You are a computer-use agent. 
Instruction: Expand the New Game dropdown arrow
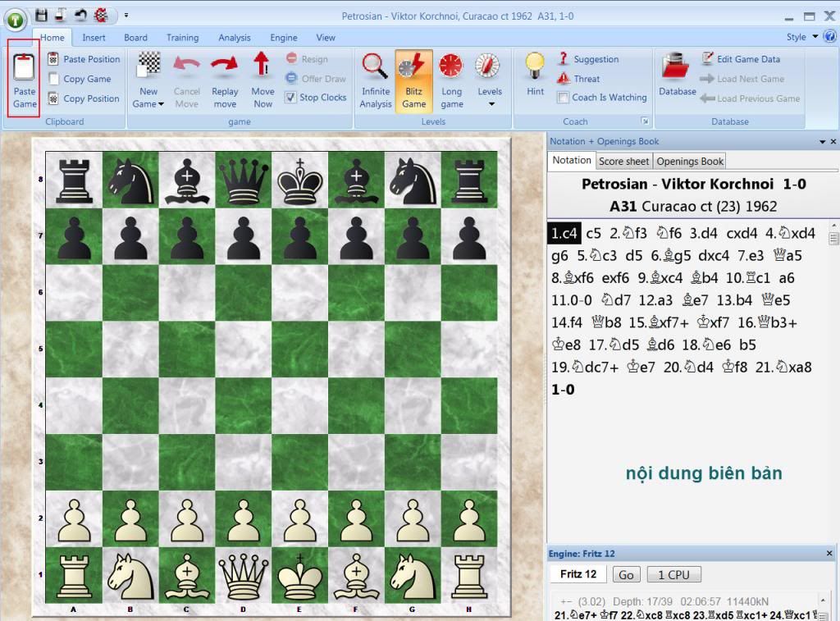pyautogui.click(x=161, y=104)
